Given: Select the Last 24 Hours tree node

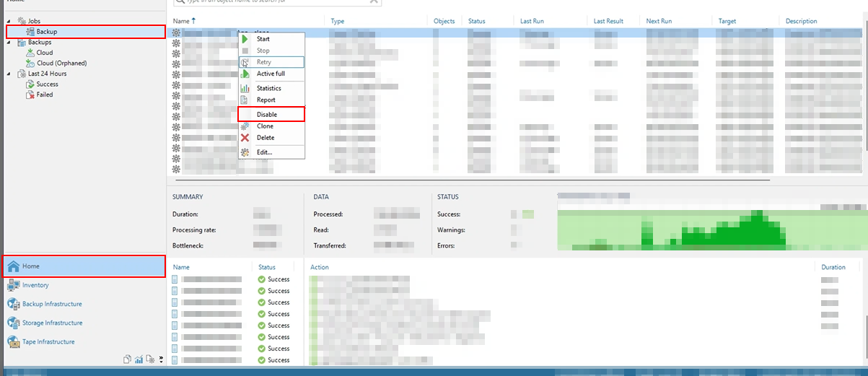Looking at the screenshot, I should pos(40,74).
